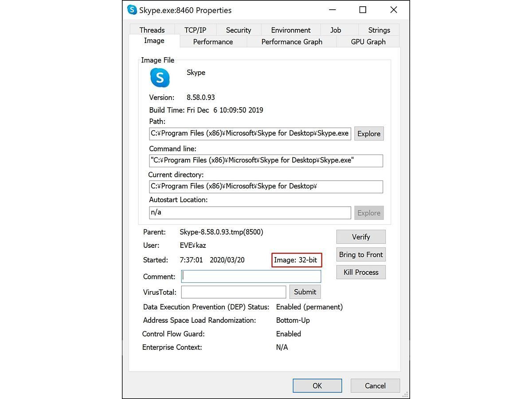Click the Started time 7:37:01
532x399 pixels.
[191, 260]
